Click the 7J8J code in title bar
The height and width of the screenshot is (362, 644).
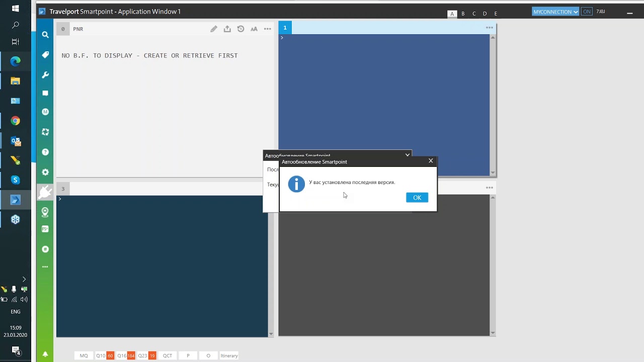point(601,12)
